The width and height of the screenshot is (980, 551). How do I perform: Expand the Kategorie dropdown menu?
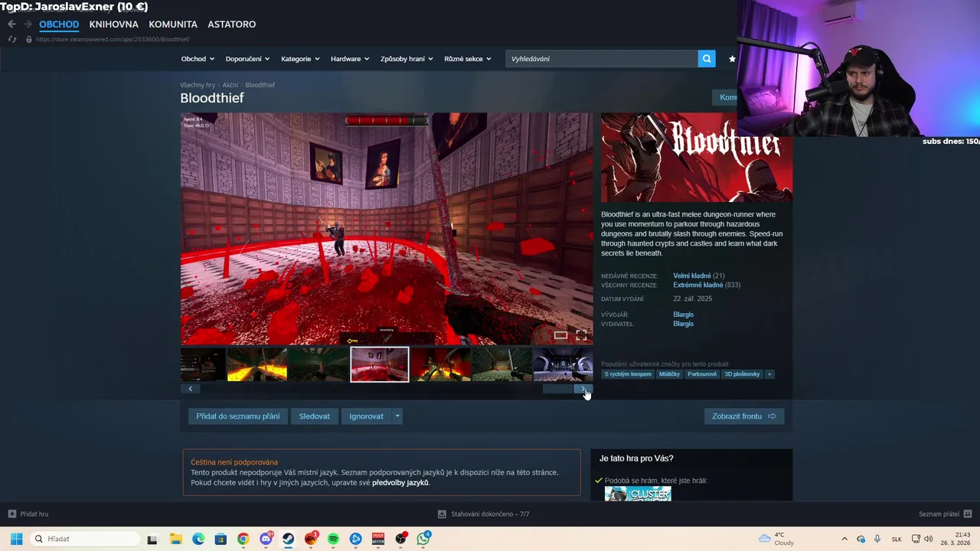tap(300, 59)
